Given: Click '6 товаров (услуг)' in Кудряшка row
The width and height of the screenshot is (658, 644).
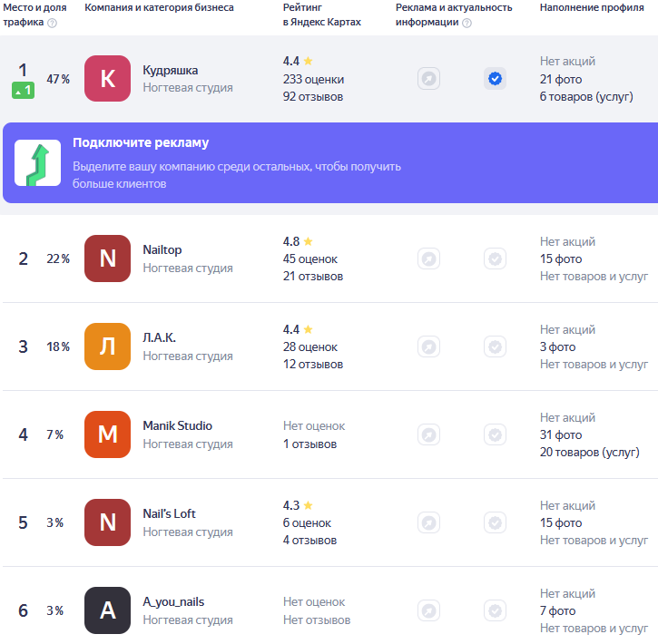Looking at the screenshot, I should click(586, 97).
